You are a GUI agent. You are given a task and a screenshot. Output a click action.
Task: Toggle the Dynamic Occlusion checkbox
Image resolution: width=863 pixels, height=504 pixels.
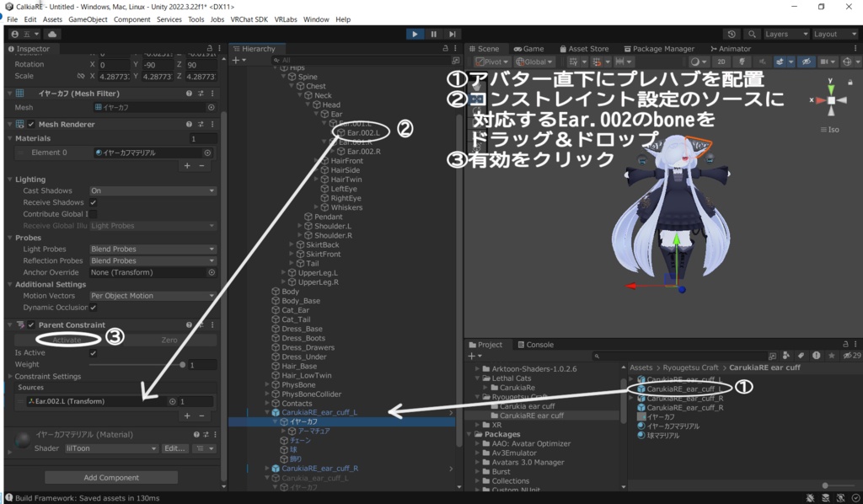tap(93, 308)
